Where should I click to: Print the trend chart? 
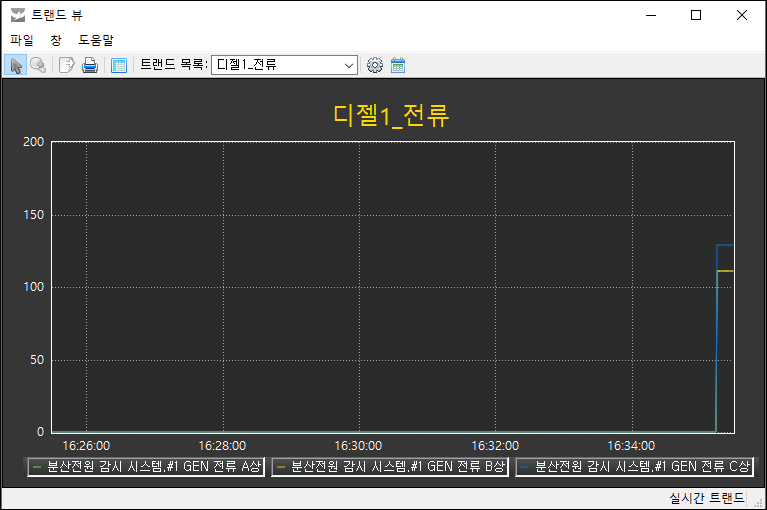coord(90,65)
